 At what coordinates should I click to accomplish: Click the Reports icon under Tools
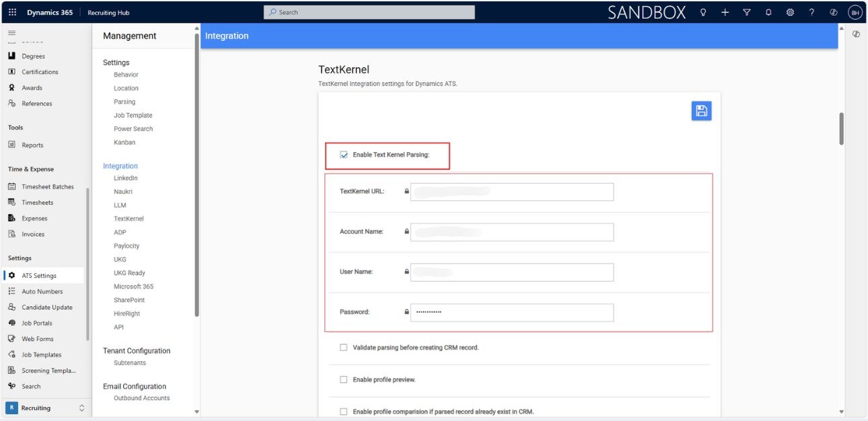[11, 145]
